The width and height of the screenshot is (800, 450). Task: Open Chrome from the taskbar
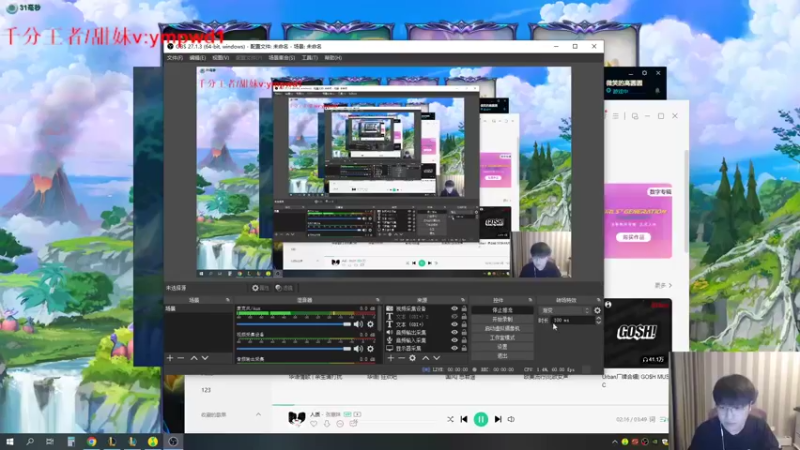coord(91,442)
